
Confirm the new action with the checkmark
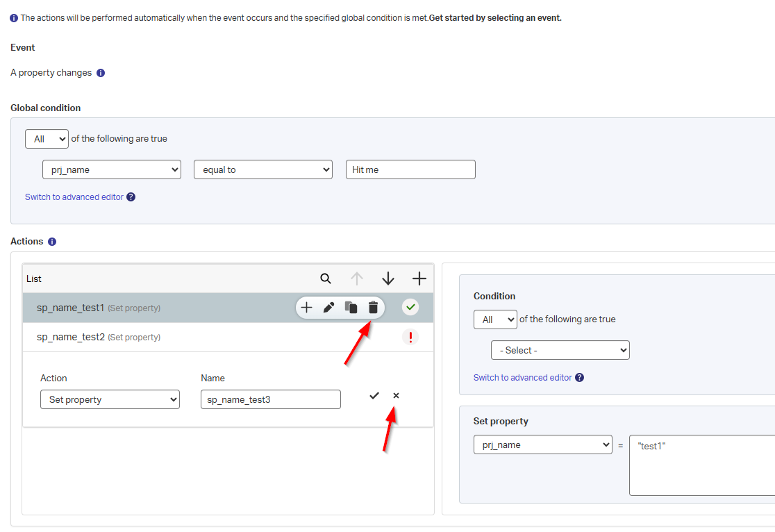coord(374,396)
